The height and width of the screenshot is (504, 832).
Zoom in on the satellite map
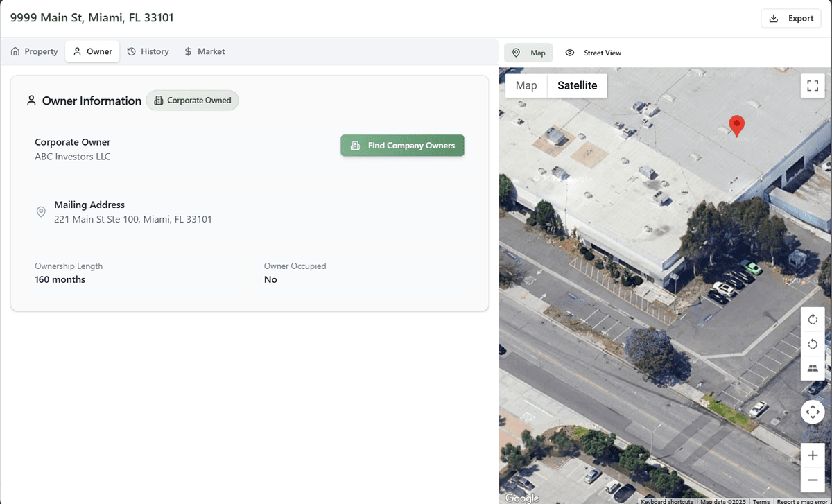pos(813,455)
